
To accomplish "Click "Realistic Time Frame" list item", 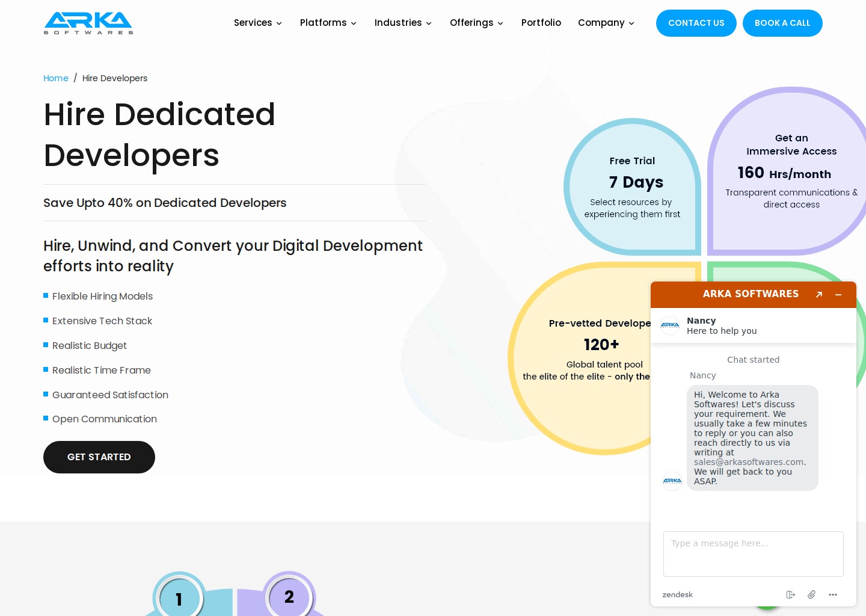I will coord(102,370).
